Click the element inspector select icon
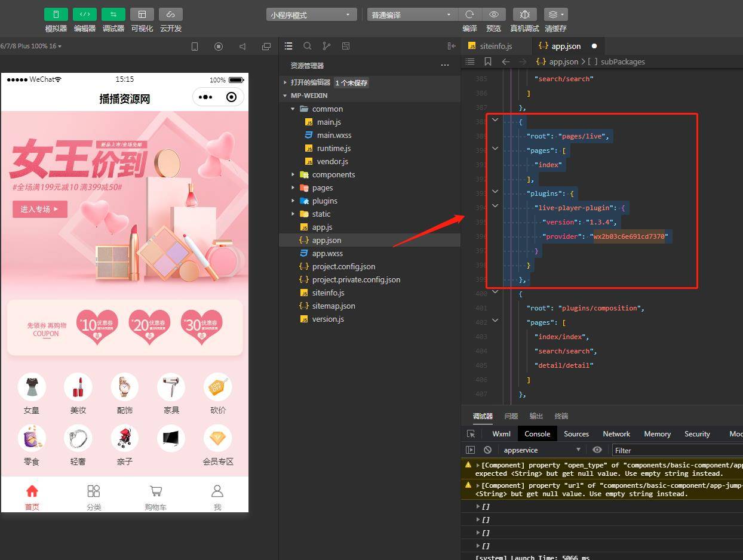 pyautogui.click(x=471, y=434)
